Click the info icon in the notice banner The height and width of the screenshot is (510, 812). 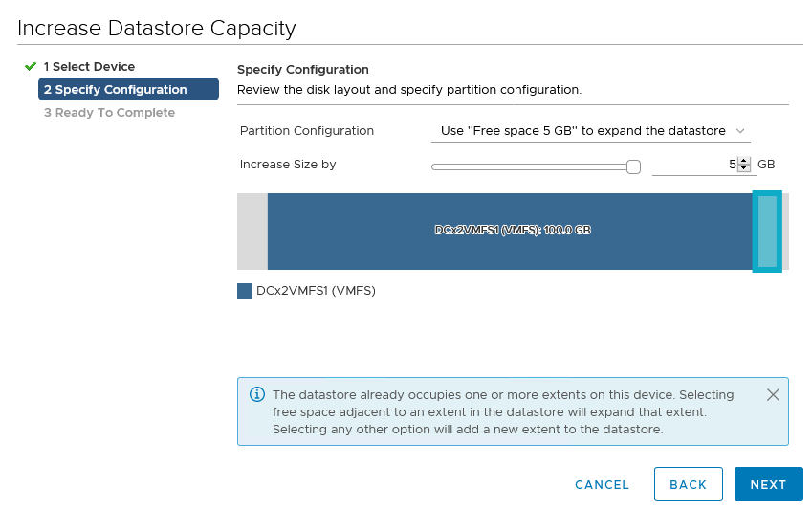[x=256, y=395]
